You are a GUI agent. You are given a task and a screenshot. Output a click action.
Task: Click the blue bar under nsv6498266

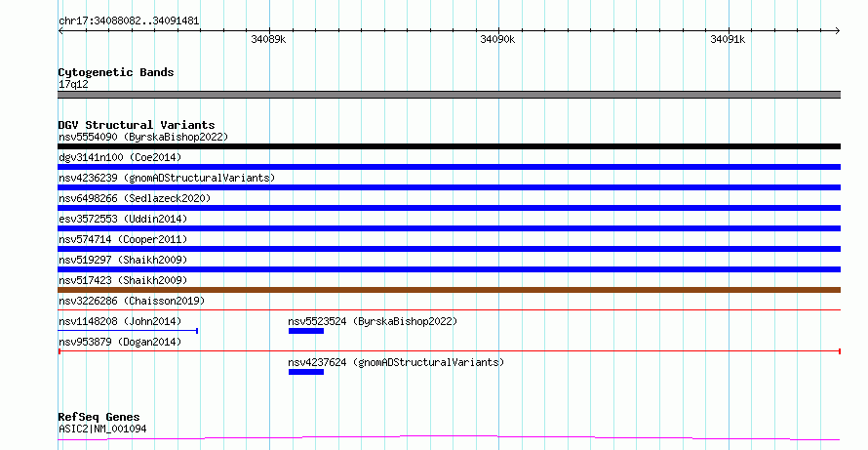[449, 208]
